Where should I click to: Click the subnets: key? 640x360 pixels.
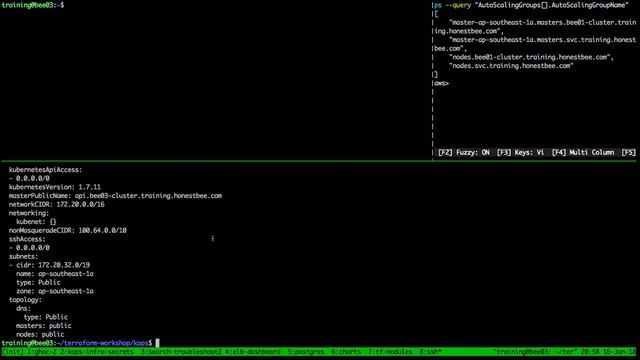click(x=23, y=256)
